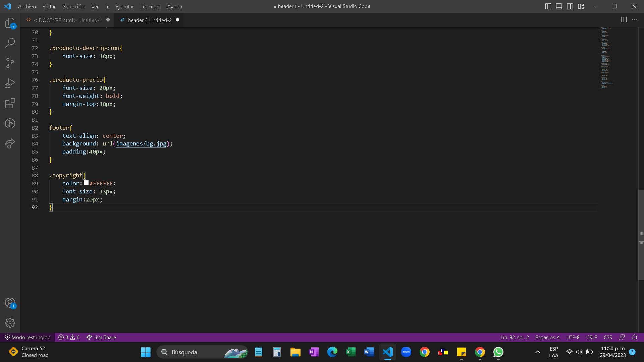Click the split editor right icon

[624, 20]
